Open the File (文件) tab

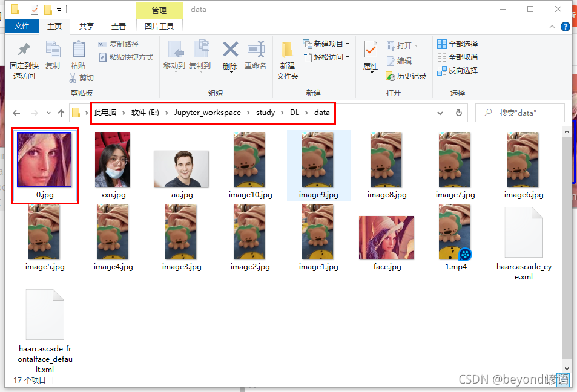tap(22, 26)
